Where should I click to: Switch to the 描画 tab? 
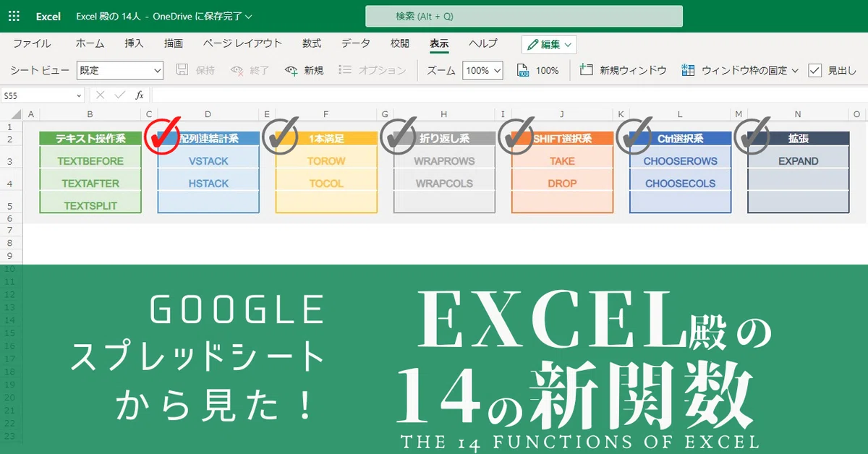point(174,43)
